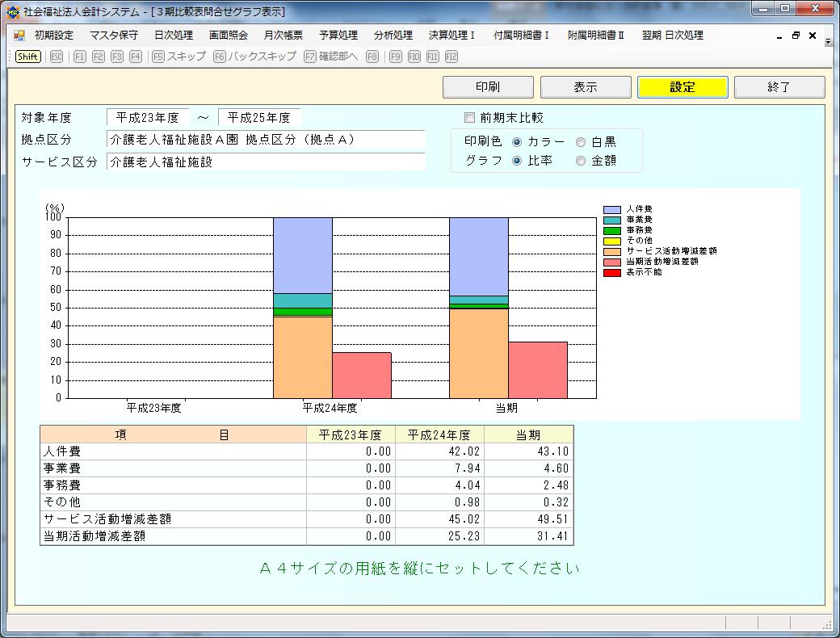This screenshot has height=638, width=840.
Task: Select 金額 graph radio button
Action: [x=581, y=161]
